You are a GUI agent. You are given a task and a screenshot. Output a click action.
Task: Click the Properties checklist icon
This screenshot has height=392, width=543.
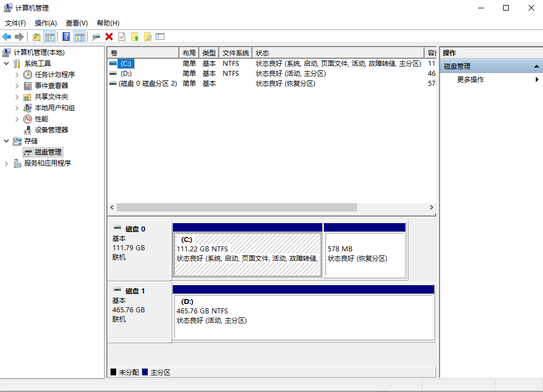coord(159,37)
